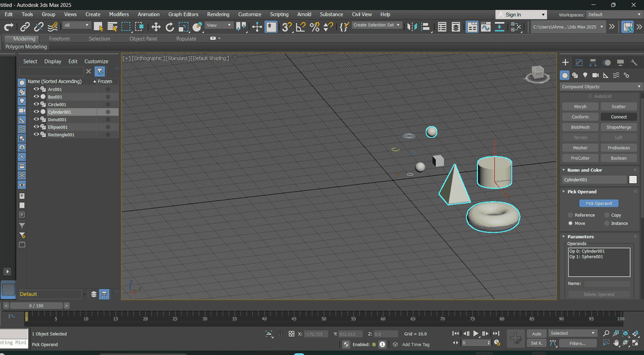Select the Reference radio button
The height and width of the screenshot is (355, 644).
pyautogui.click(x=570, y=215)
